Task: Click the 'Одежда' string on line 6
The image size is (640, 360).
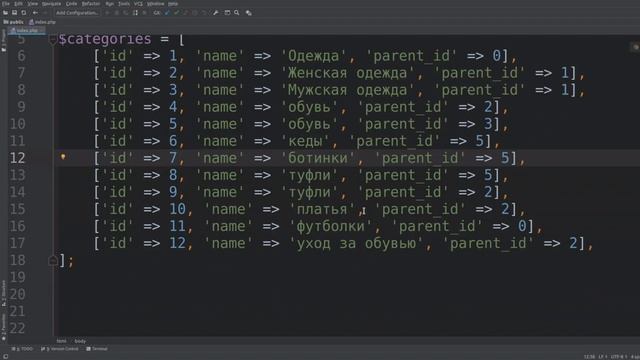Action: click(313, 56)
